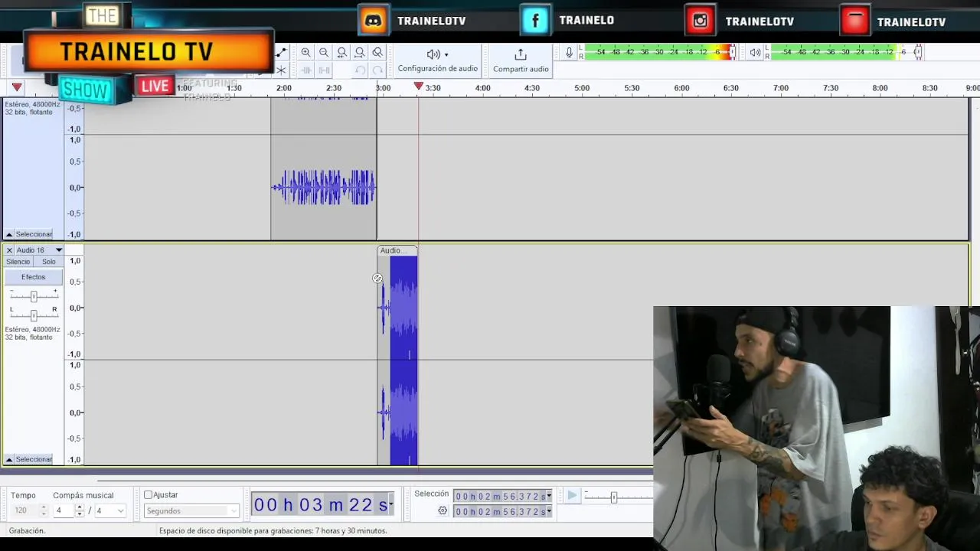
Task: Click the Instagram TRAINELOTV overlay icon
Action: coord(700,21)
